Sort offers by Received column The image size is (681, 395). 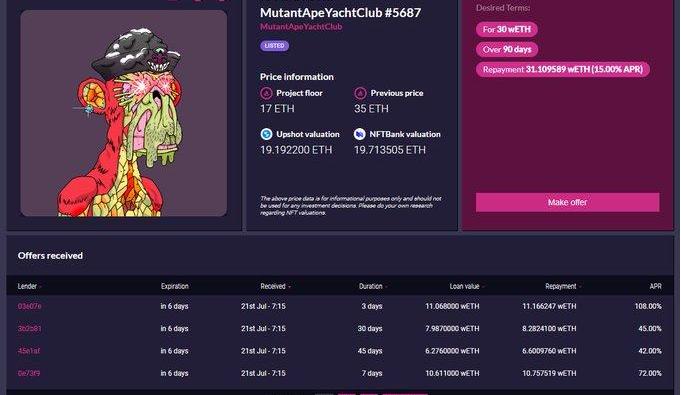coord(275,286)
